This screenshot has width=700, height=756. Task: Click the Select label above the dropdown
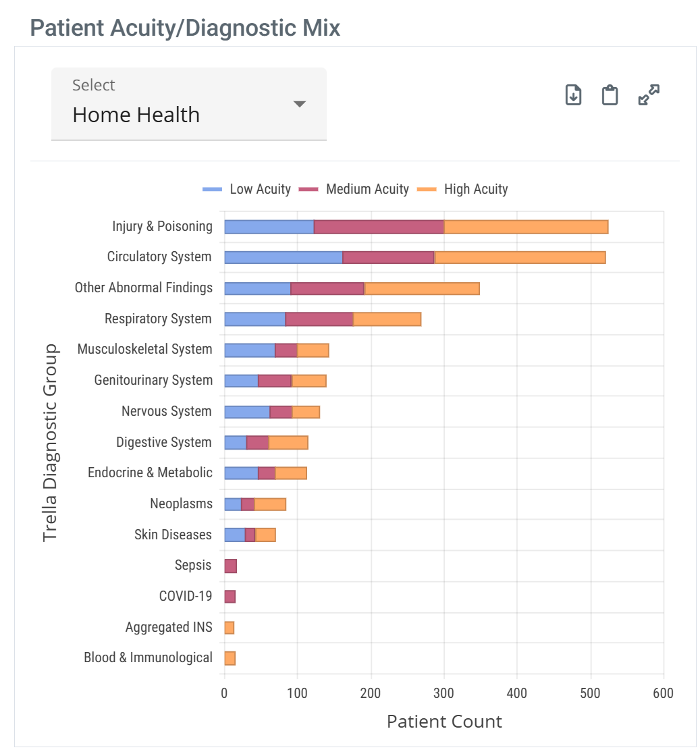click(x=94, y=84)
